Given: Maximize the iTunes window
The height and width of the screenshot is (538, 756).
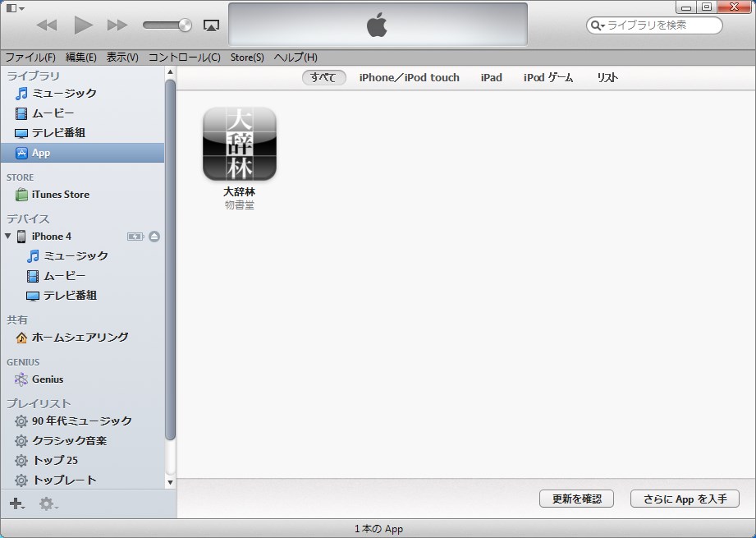Looking at the screenshot, I should click(x=707, y=7).
